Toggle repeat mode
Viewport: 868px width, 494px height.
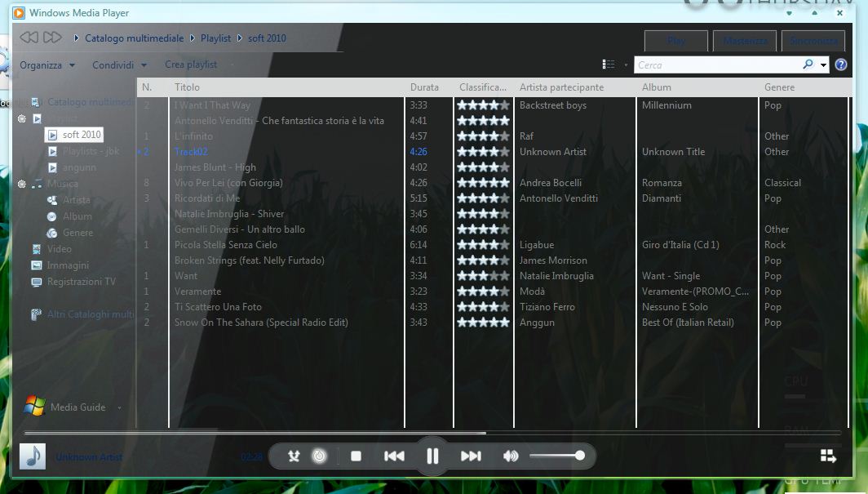click(x=320, y=456)
